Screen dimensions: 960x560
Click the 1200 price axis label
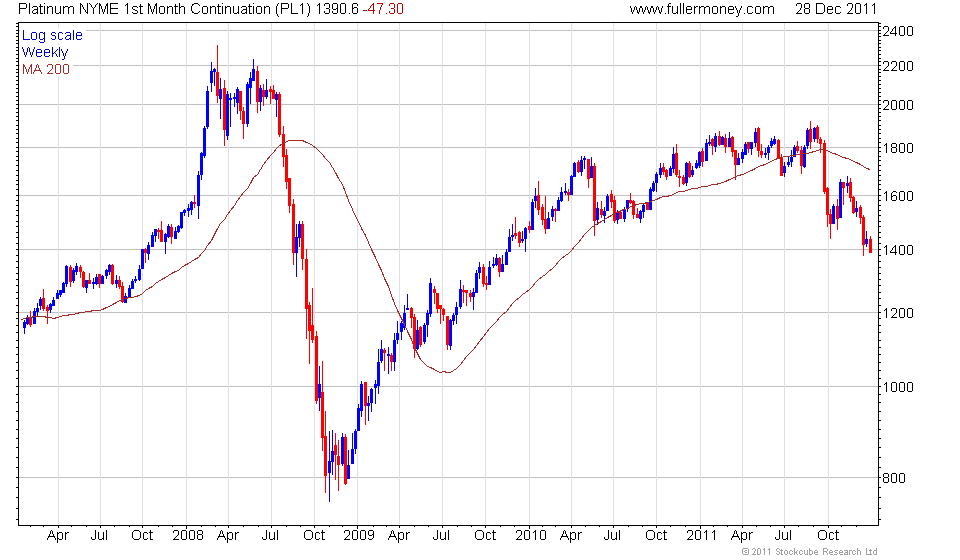pyautogui.click(x=898, y=313)
